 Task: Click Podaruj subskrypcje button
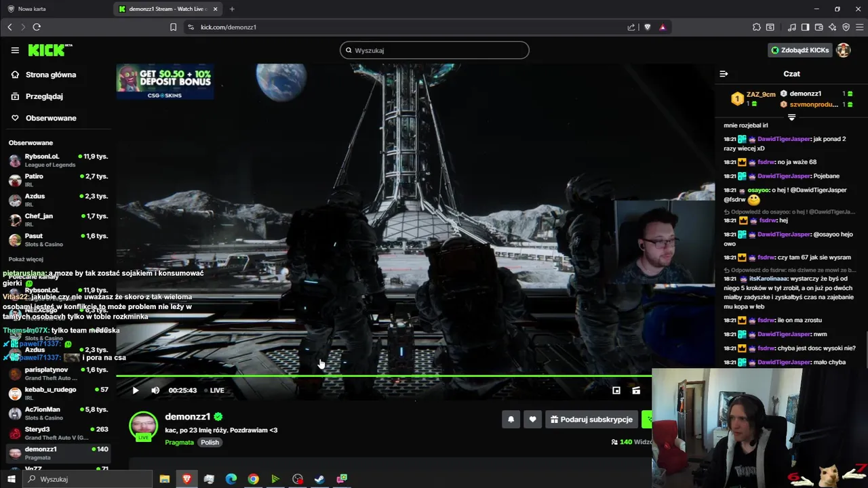coord(591,420)
